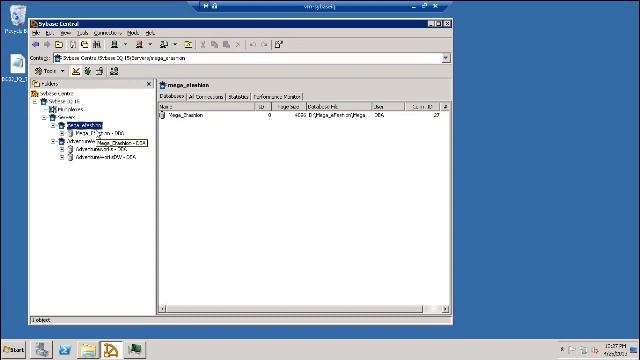
Task: Click the Undo icon in toolbar
Action: 253,44
